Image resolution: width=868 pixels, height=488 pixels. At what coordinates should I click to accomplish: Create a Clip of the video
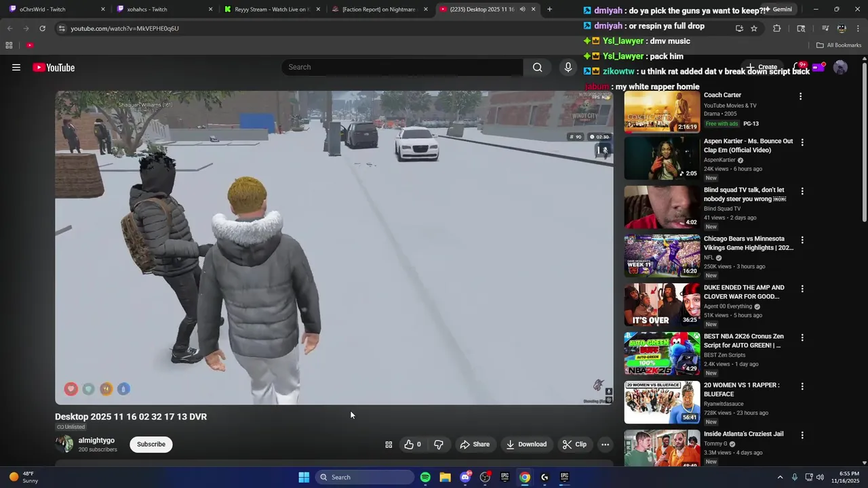574,445
